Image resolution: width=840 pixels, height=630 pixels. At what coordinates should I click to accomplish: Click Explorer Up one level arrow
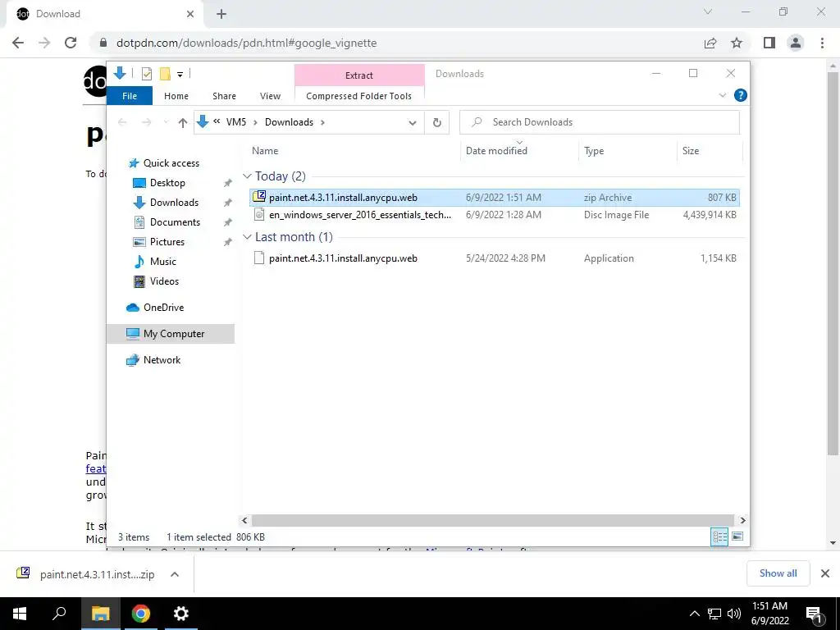click(x=183, y=123)
